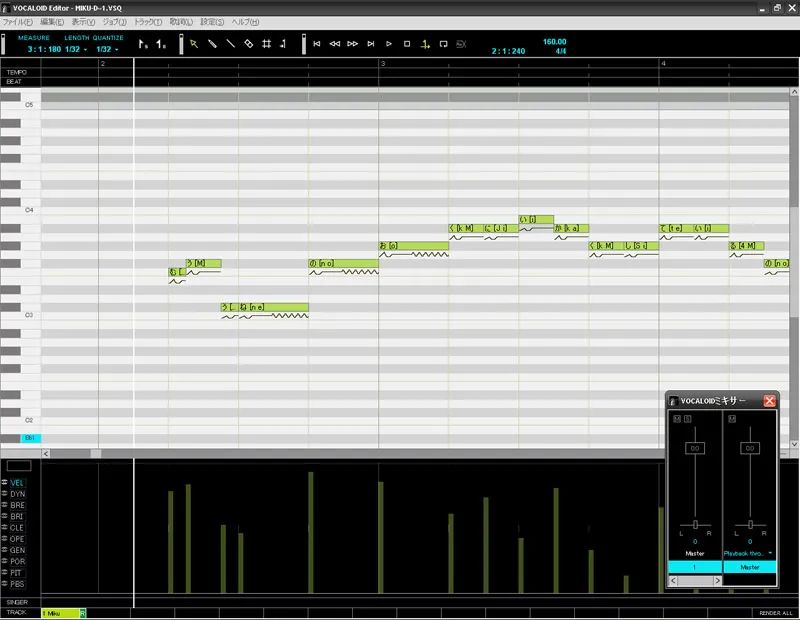Click the piano roll vertical scroll up arrow
The width and height of the screenshot is (800, 620).
coord(794,92)
